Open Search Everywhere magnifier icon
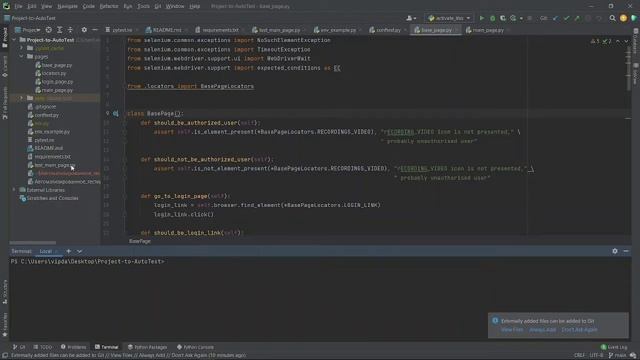Screen dimensions: 640x360 point(612,18)
